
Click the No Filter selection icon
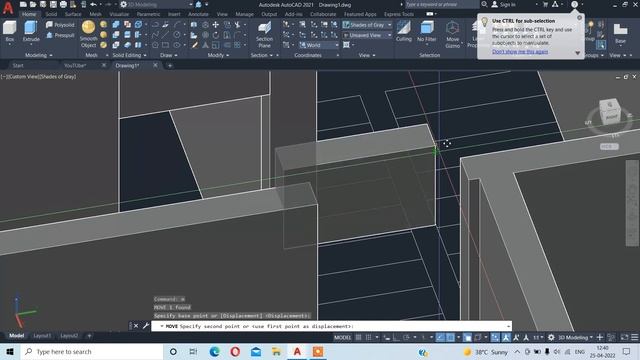(x=427, y=32)
